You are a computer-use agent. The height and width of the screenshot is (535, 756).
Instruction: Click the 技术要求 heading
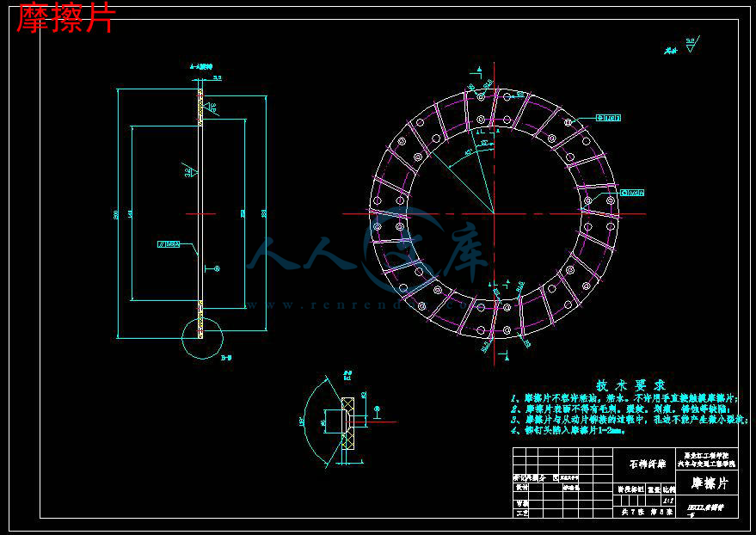pos(630,385)
